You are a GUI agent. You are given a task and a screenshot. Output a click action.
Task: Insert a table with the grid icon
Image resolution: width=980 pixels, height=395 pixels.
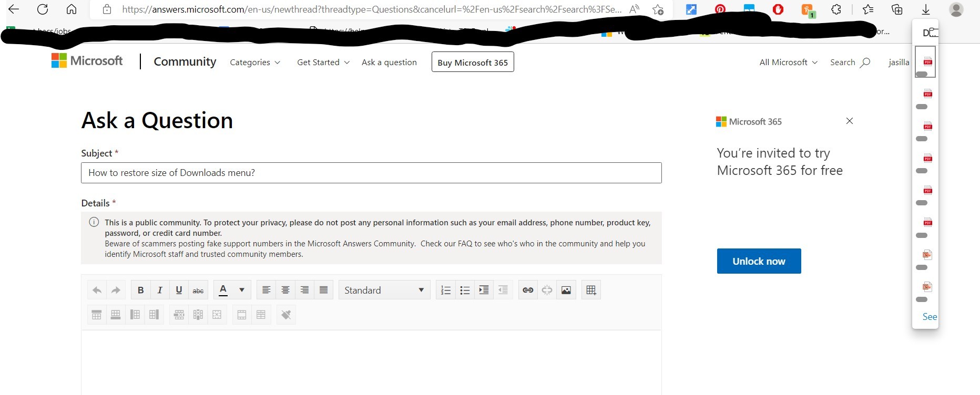coord(591,290)
